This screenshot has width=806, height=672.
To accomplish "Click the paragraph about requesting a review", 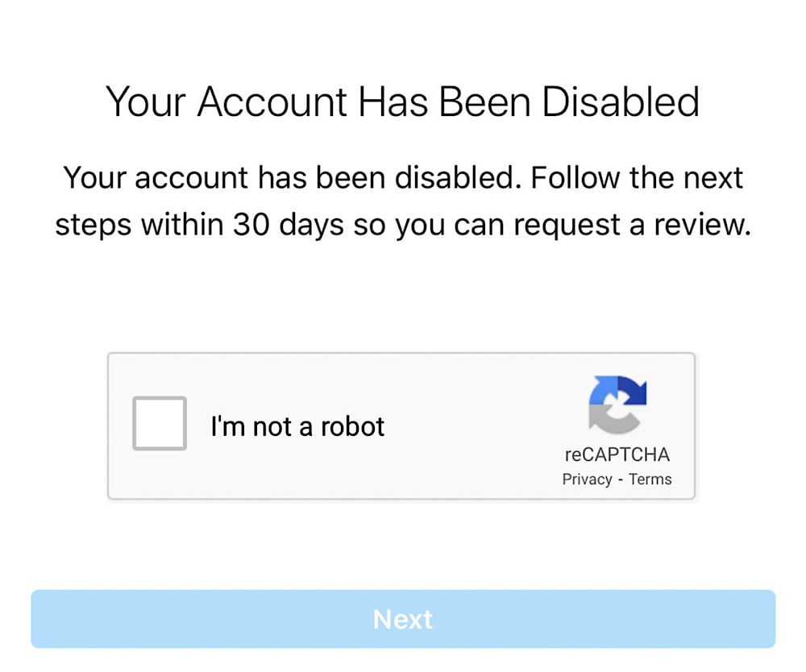I will pyautogui.click(x=403, y=201).
